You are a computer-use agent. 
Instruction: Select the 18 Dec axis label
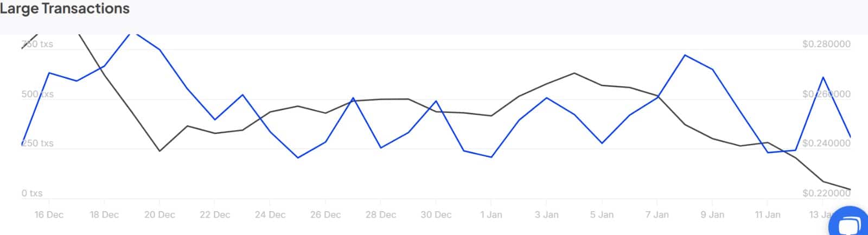coord(104,215)
